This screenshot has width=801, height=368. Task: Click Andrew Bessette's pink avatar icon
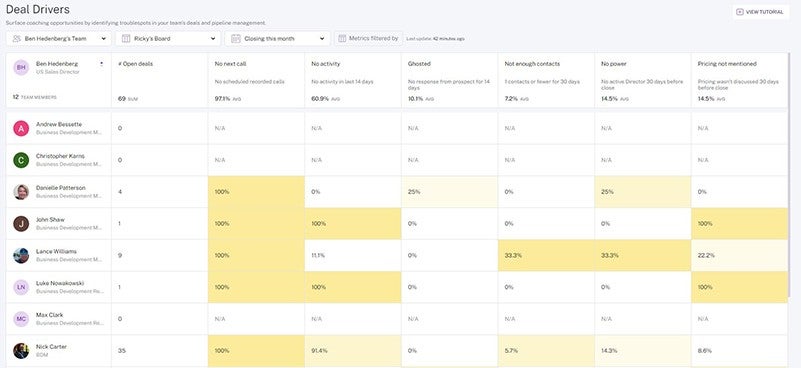tap(21, 128)
